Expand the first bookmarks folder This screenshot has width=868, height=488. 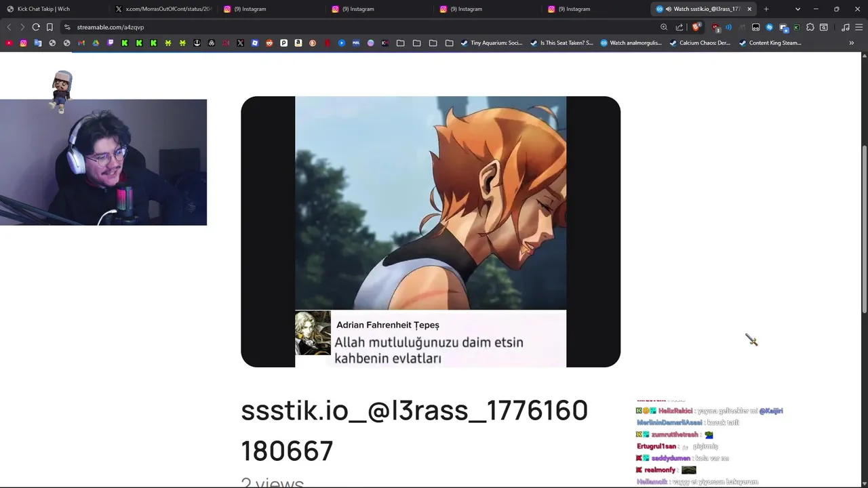click(x=400, y=43)
